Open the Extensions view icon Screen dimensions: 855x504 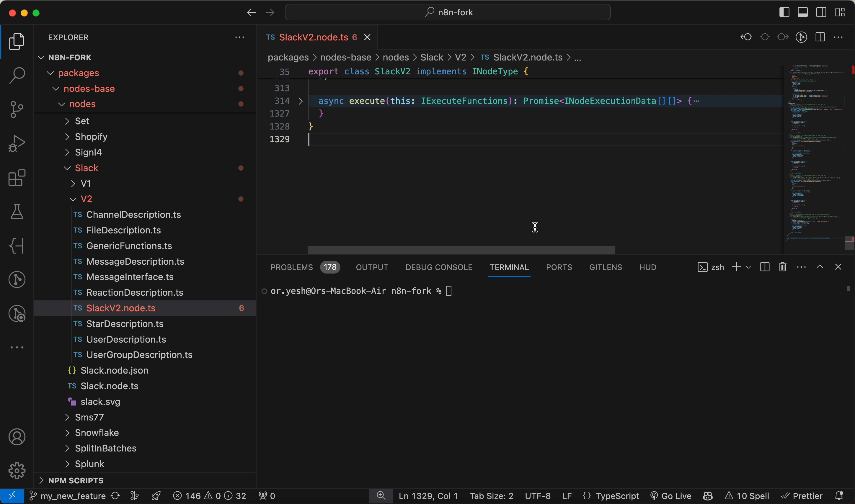click(17, 178)
